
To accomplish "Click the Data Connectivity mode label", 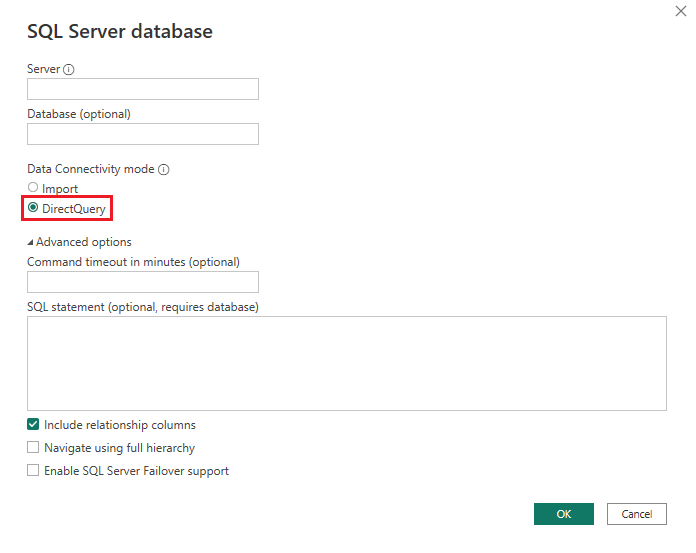I will [x=91, y=169].
